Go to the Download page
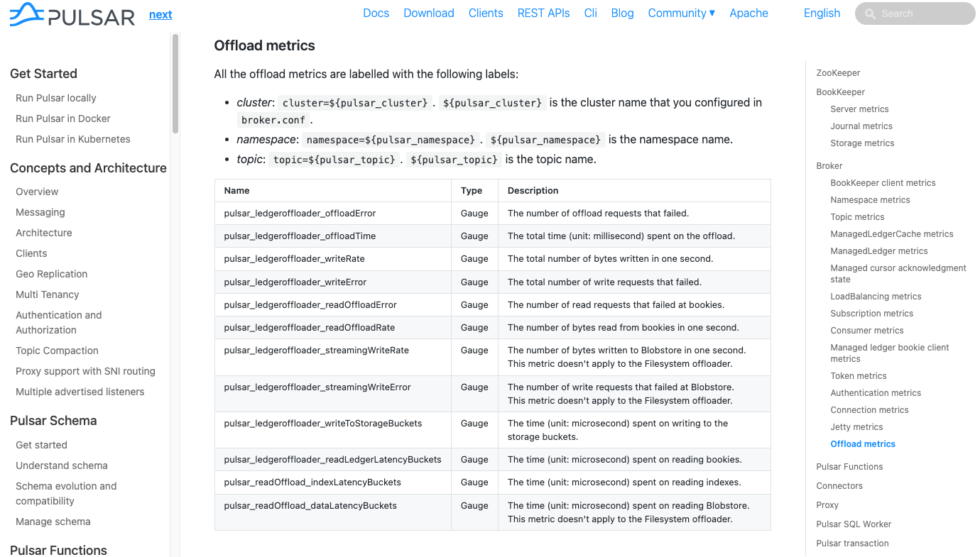This screenshot has height=557, width=980. (x=429, y=13)
